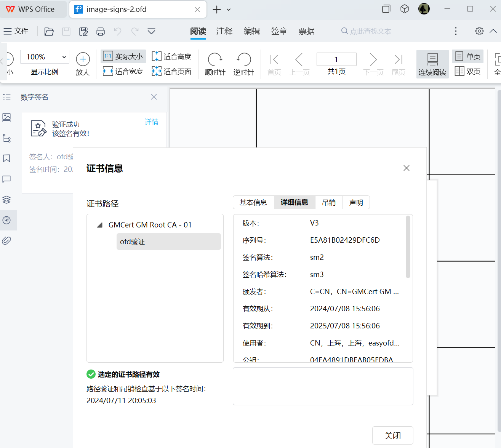
Task: Select the 序列号 E5A81B02429DFC6D value
Action: click(x=345, y=240)
